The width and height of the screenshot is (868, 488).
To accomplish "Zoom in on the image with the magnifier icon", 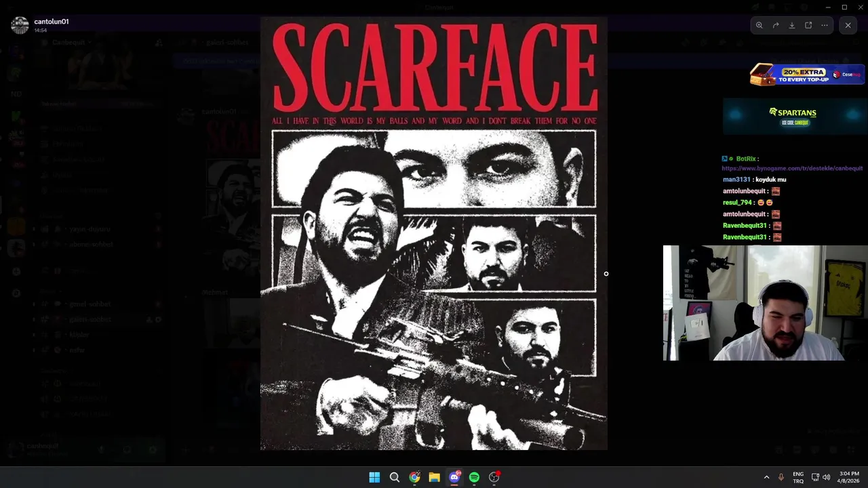I will [759, 26].
